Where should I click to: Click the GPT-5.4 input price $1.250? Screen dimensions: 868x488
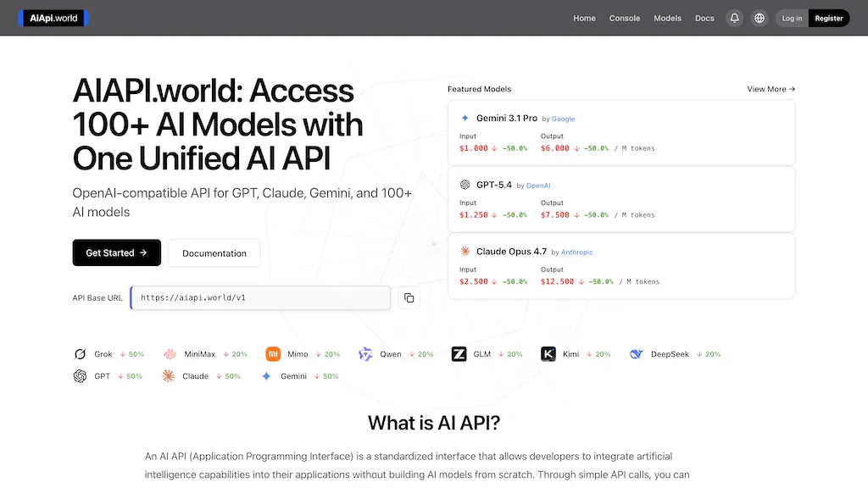[x=473, y=214]
